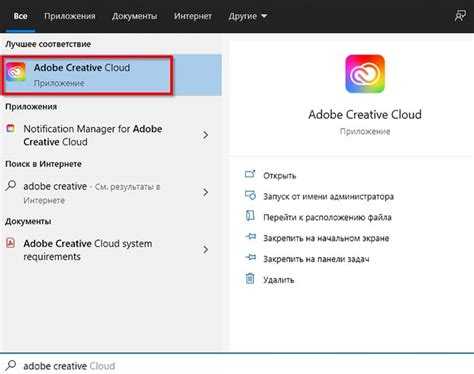Switch to the Интернет tab
This screenshot has height=374, width=474.
click(x=193, y=16)
